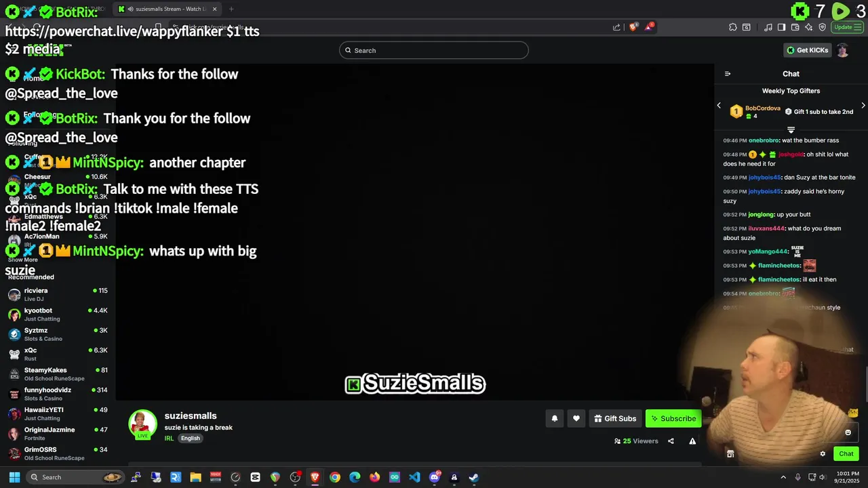Image resolution: width=868 pixels, height=488 pixels.
Task: Open kyootbot recommended channel
Action: pyautogui.click(x=58, y=314)
